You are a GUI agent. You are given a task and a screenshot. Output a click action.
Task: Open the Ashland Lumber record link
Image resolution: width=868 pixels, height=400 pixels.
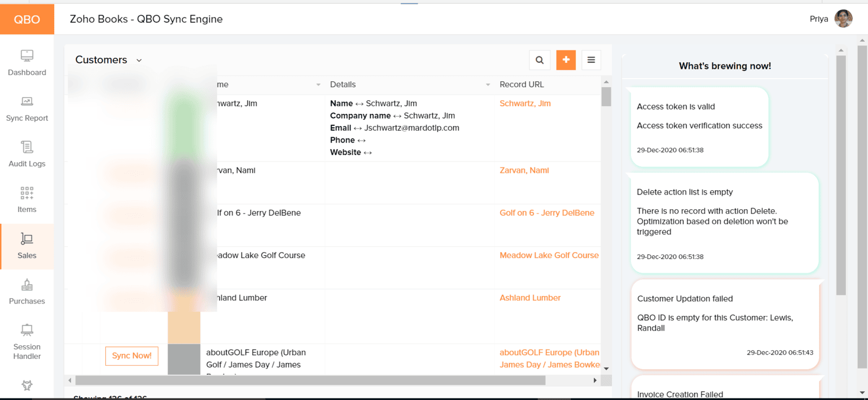pos(530,298)
